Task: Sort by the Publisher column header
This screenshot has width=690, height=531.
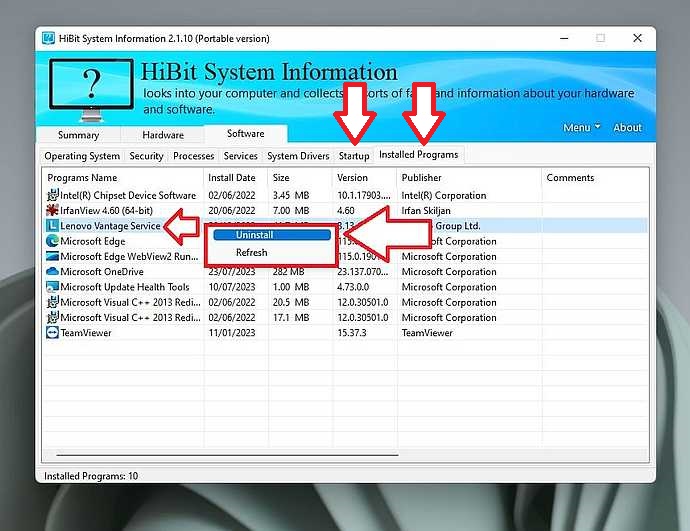Action: 469,178
